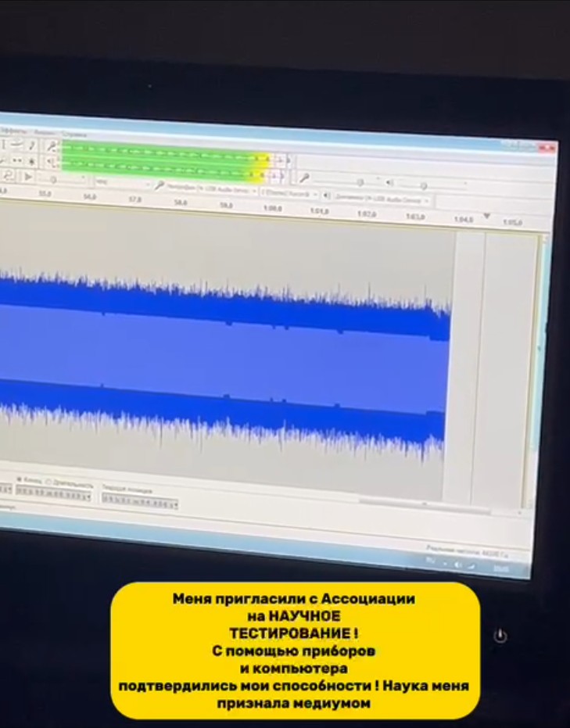Click the 1:00.0 mark on timeline ruler
570x728 pixels.
tap(271, 209)
